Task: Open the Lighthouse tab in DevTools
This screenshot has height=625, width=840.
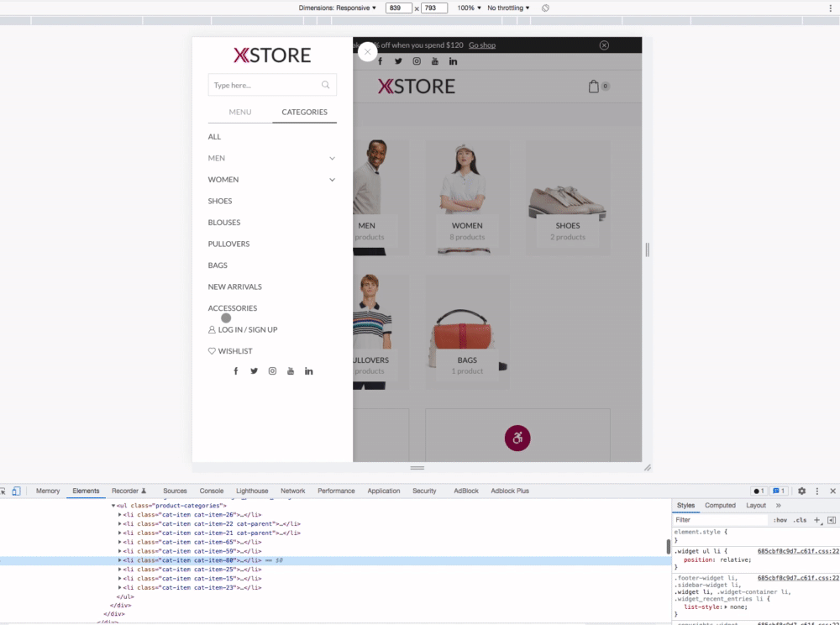Action: (x=252, y=491)
